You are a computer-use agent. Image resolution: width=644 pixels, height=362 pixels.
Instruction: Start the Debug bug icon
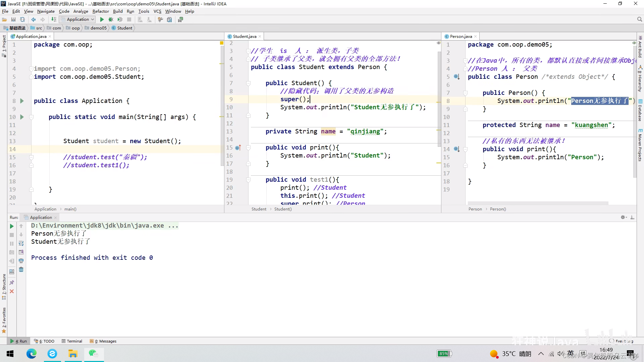click(111, 19)
